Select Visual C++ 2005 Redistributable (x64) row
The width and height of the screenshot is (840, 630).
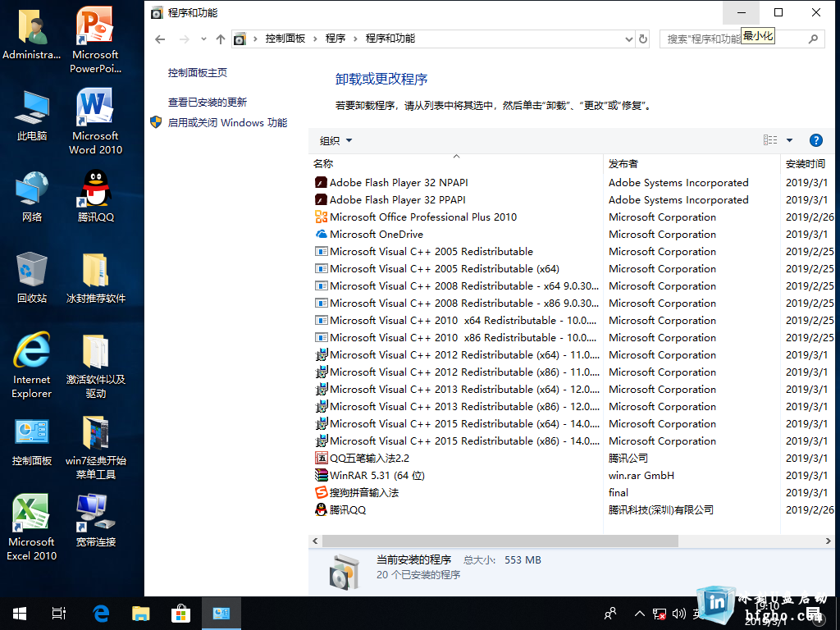click(x=573, y=269)
